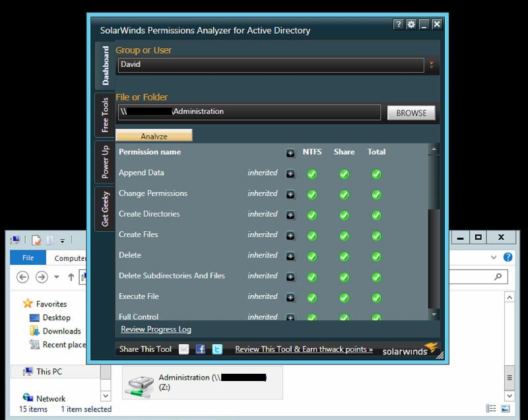
Task: Click the Share checkmark for Change Permissions
Action: click(344, 195)
